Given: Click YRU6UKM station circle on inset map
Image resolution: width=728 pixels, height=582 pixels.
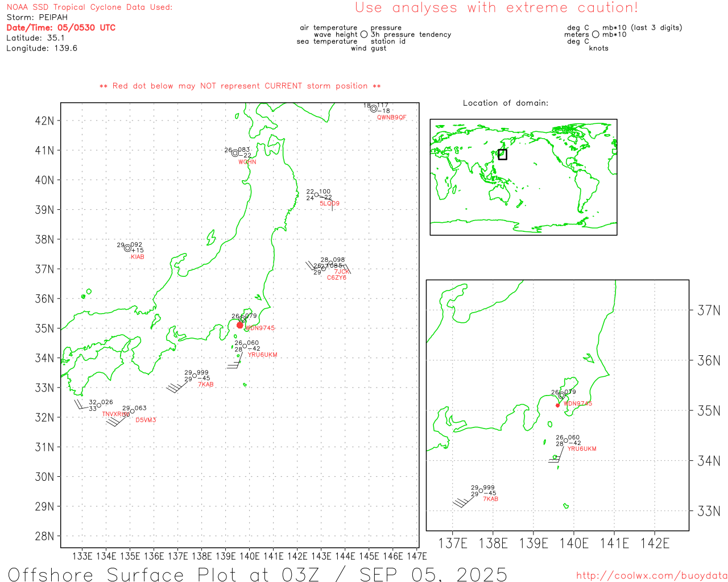Looking at the screenshot, I should [x=565, y=440].
